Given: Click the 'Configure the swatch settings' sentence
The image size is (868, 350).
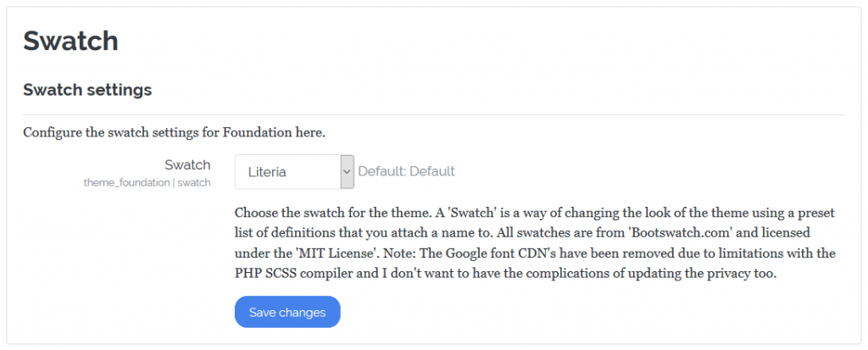Looking at the screenshot, I should [174, 133].
